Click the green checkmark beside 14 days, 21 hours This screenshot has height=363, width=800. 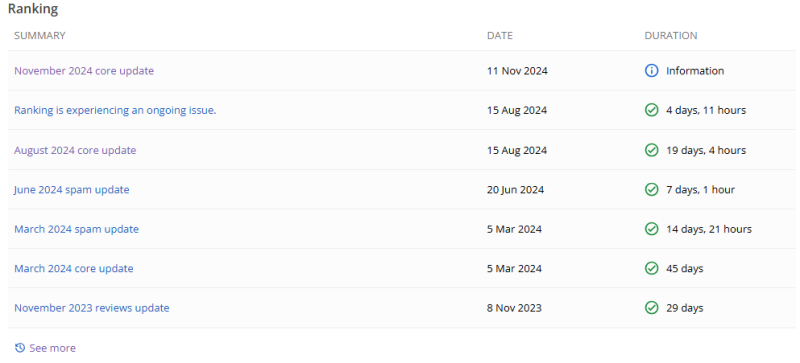tap(652, 229)
